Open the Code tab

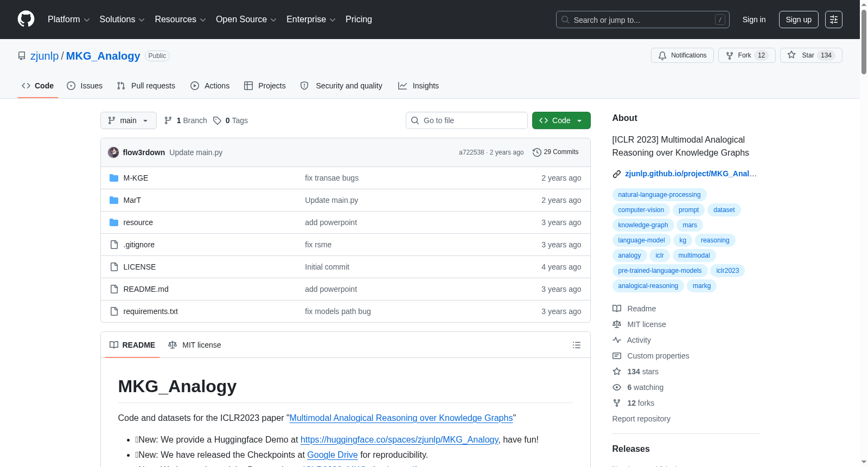coord(38,86)
